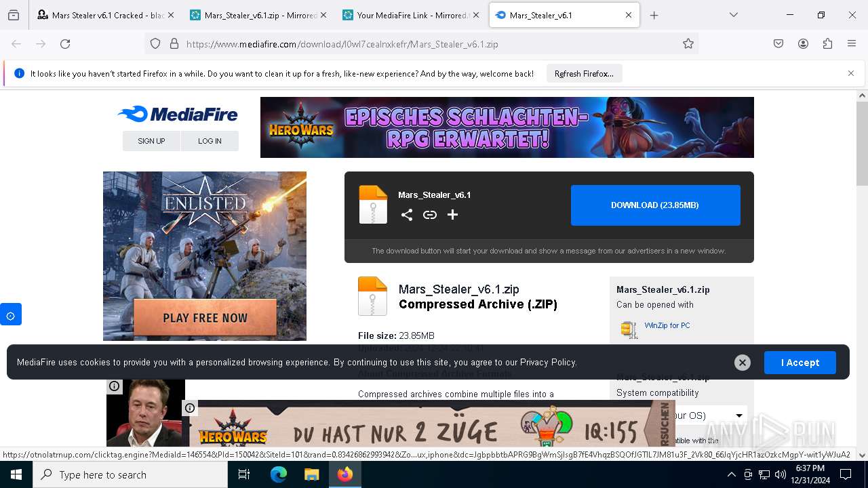Screen dimensions: 868x488
Task: Bookmark this page with the star icon
Action: pyautogui.click(x=688, y=43)
